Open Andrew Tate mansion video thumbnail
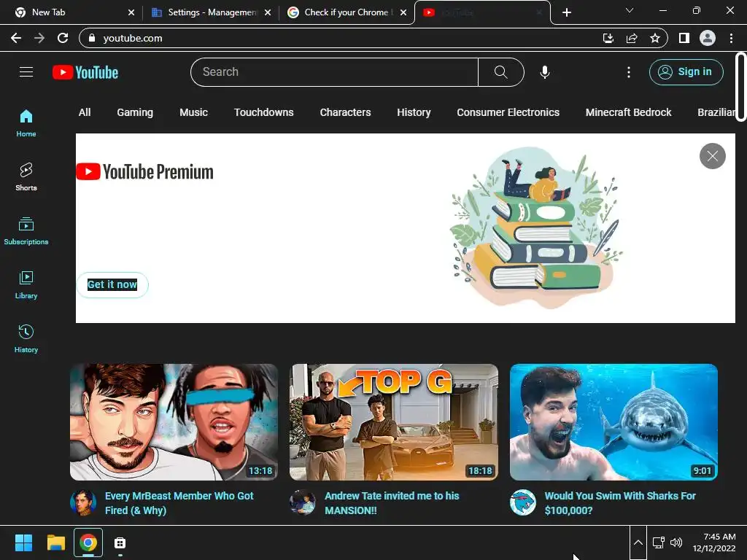The width and height of the screenshot is (747, 560). click(393, 422)
